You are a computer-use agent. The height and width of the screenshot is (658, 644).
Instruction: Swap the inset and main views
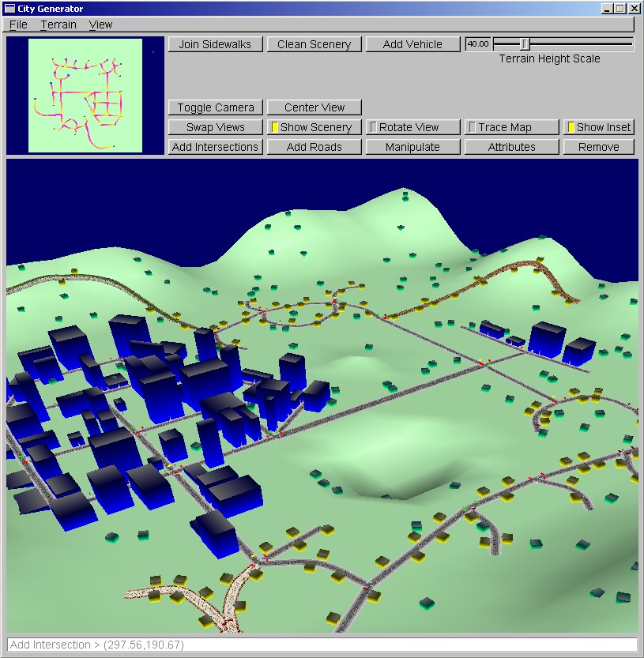point(215,127)
